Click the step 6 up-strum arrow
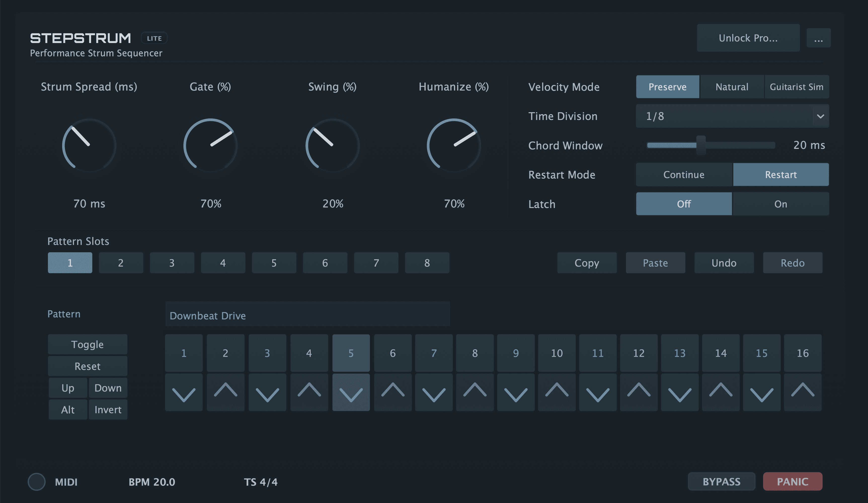Viewport: 868px width, 503px height. [393, 392]
